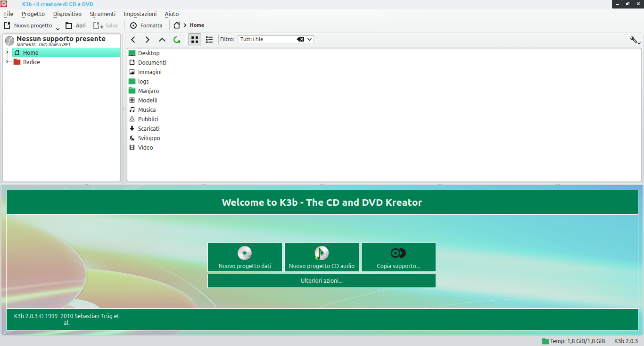
Task: Open the Tutti i file filter dropdown
Action: click(310, 39)
